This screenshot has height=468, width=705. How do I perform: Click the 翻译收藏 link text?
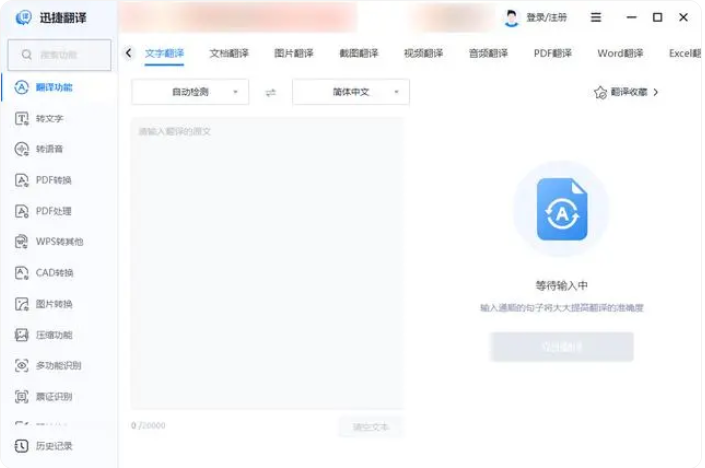click(x=629, y=92)
